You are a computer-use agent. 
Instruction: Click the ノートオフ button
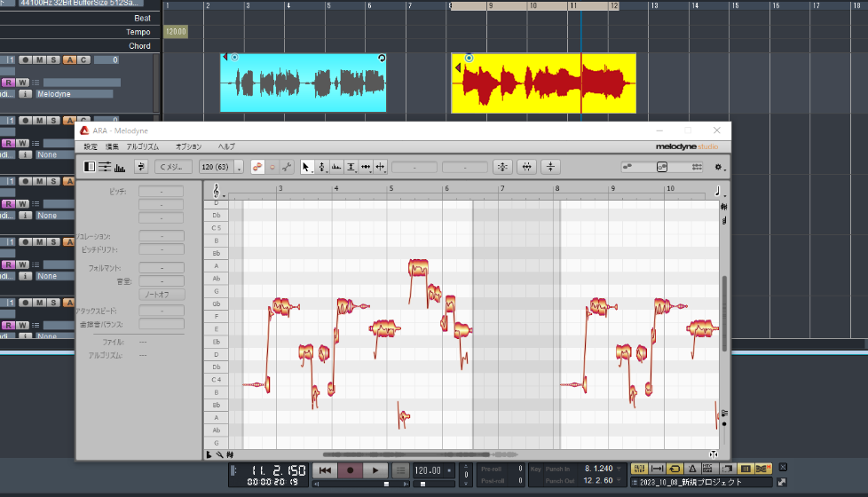click(x=161, y=294)
